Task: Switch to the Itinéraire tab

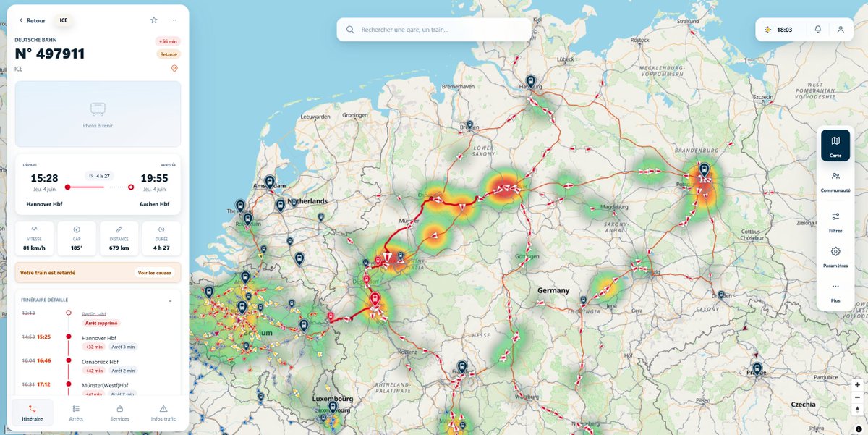Action: (32, 413)
